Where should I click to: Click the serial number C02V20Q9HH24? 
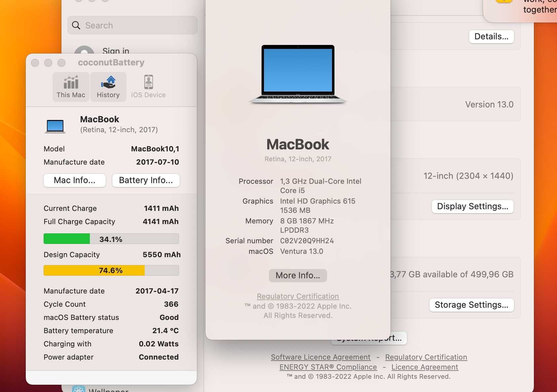(307, 241)
